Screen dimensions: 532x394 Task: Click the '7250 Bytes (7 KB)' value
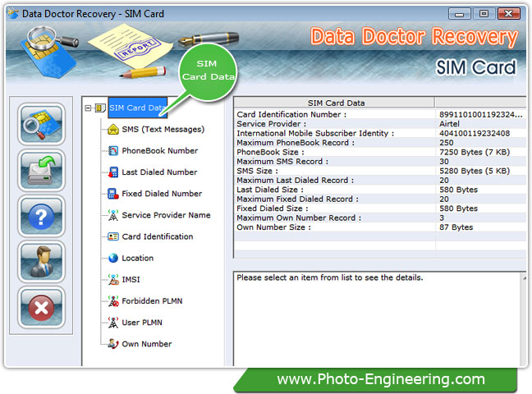point(475,152)
